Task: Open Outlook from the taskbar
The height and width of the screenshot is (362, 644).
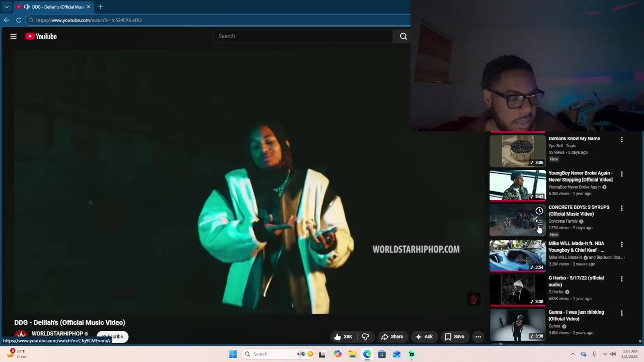Action: [396, 354]
